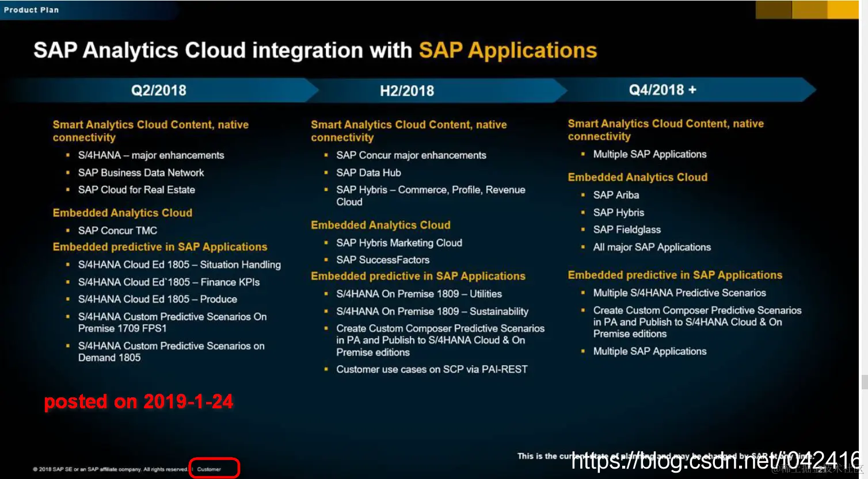Click the 'Product Plan' label in the top corner
Viewport: 868px width, 479px height.
[x=31, y=10]
